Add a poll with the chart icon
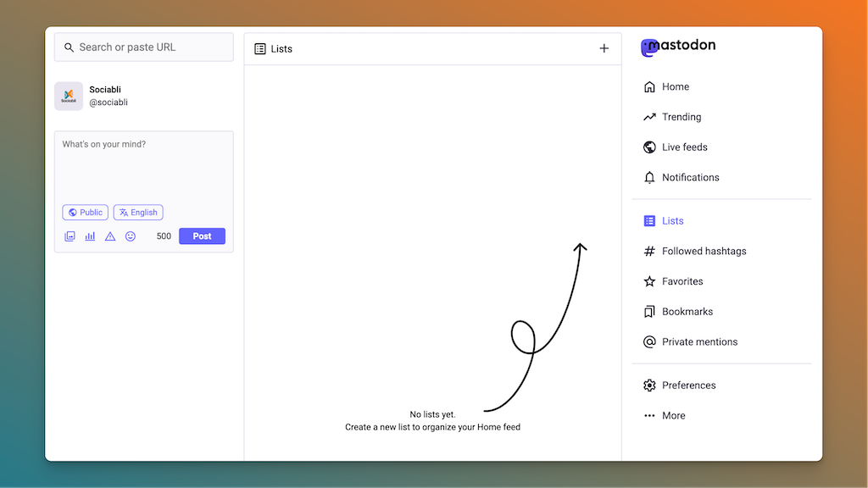 pos(90,236)
